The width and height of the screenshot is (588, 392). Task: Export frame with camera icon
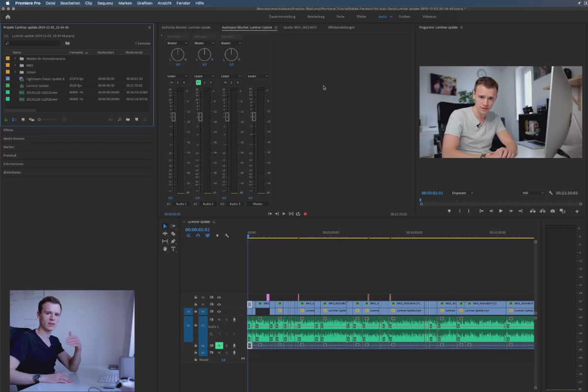pyautogui.click(x=553, y=211)
